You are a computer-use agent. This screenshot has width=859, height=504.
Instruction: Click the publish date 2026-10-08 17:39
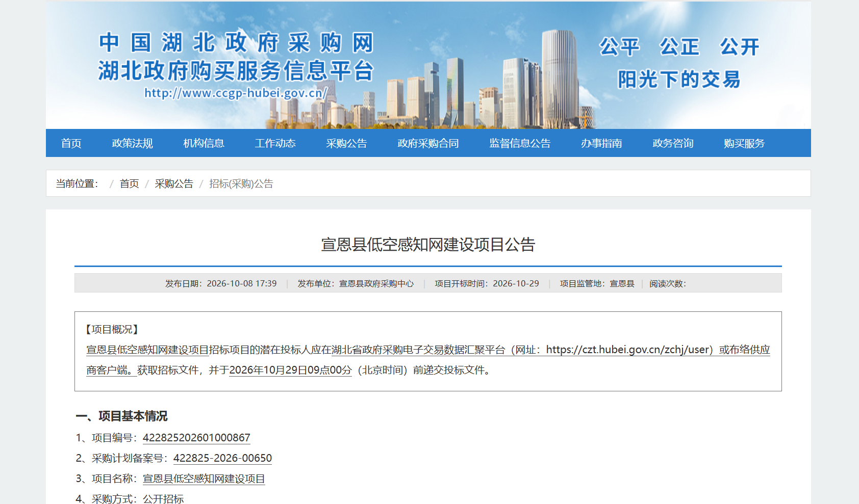point(242,283)
